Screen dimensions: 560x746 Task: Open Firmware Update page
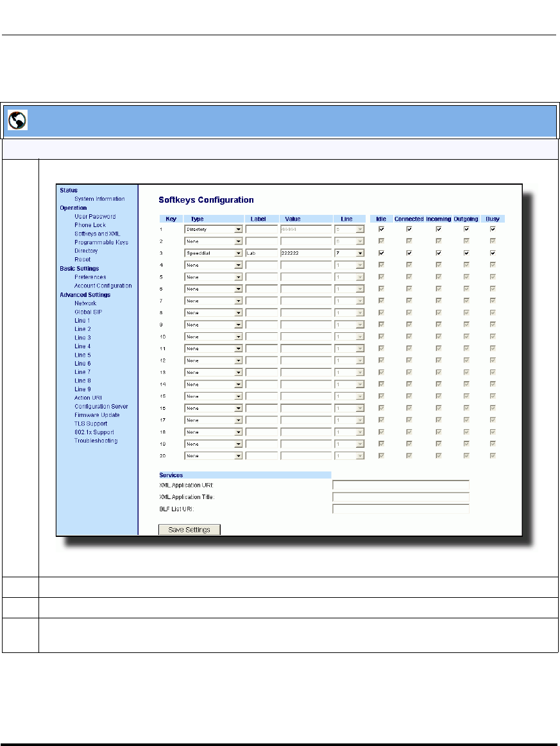point(97,415)
